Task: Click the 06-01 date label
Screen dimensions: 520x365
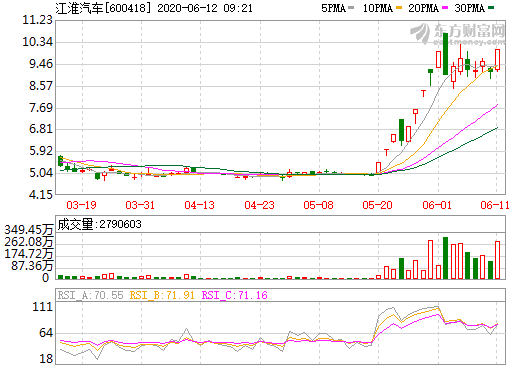Action: [437, 205]
